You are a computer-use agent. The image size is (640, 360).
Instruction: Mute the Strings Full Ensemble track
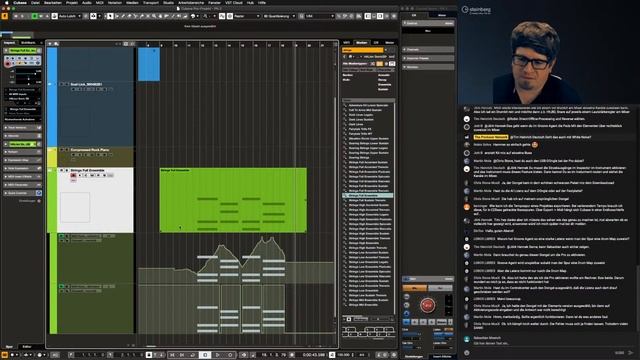click(x=62, y=170)
